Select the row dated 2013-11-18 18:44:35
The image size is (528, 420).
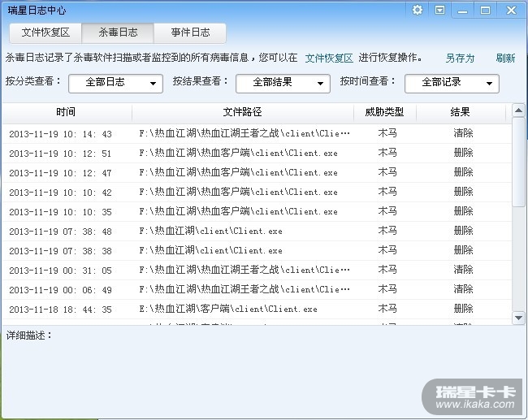pos(257,310)
